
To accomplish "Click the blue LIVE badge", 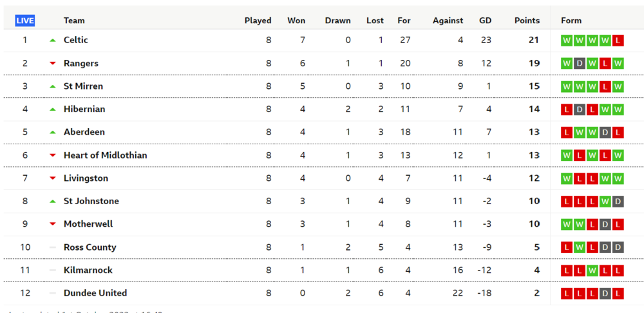I will 25,21.
